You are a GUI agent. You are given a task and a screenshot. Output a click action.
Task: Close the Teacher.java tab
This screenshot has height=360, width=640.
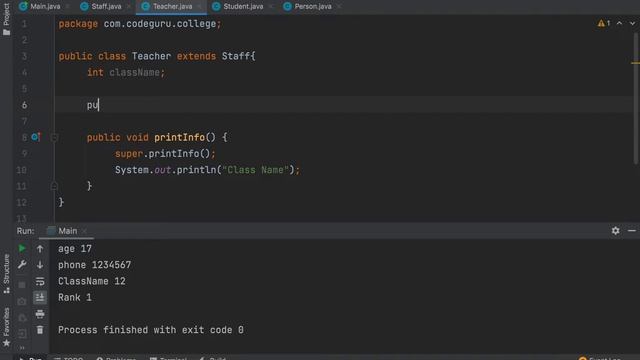[x=200, y=7]
